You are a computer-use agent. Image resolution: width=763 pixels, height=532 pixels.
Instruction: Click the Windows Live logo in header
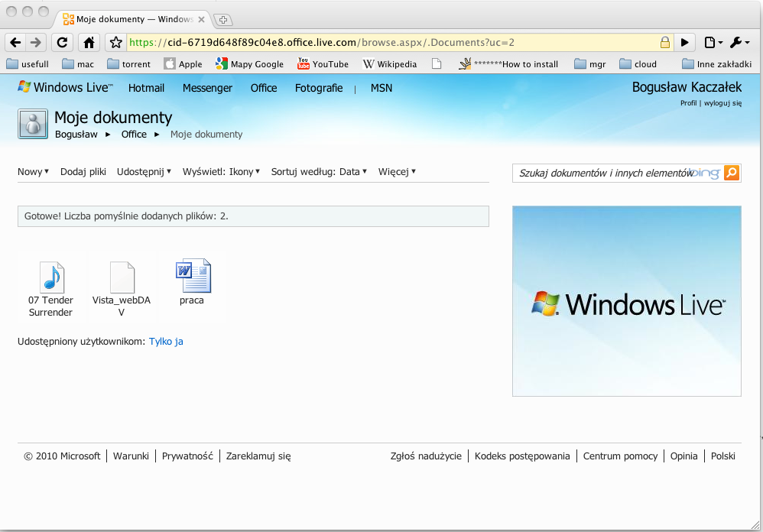[65, 88]
